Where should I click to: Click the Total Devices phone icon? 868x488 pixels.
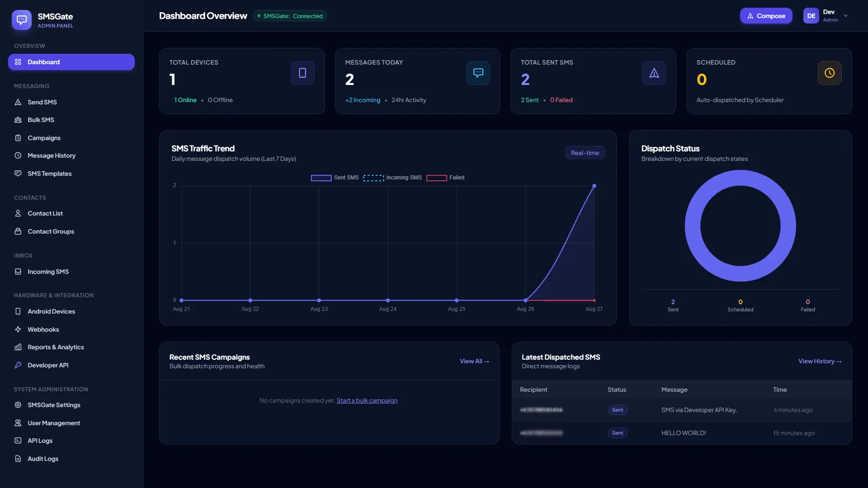click(x=302, y=73)
